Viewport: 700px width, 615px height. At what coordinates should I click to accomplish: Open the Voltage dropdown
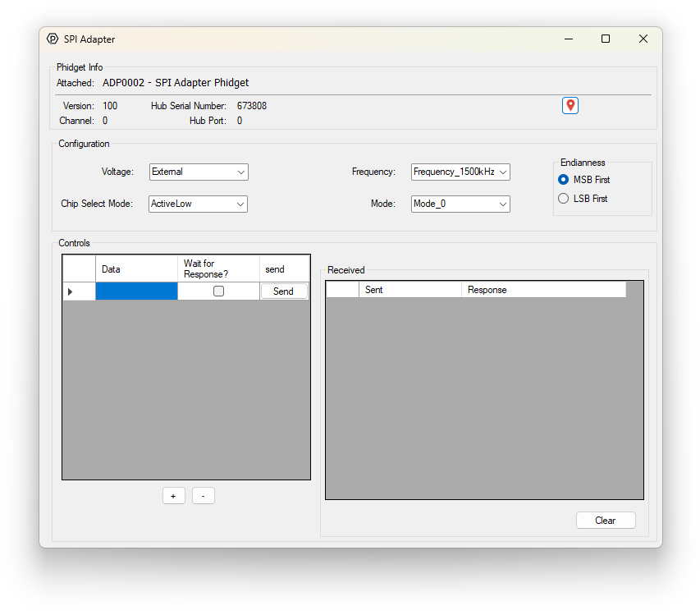tap(199, 172)
